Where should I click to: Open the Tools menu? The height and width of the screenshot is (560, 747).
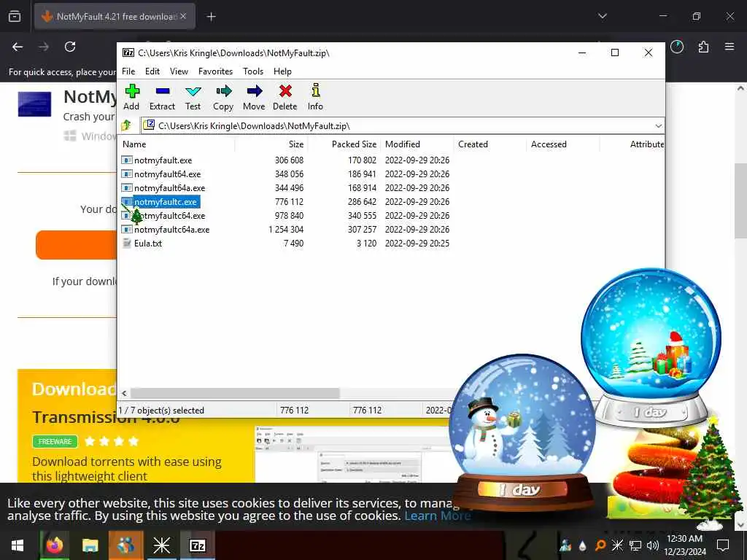coord(253,71)
